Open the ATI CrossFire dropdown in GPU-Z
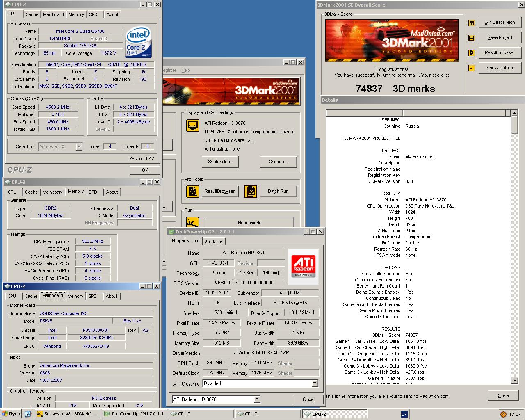The width and height of the screenshot is (525, 420). pyautogui.click(x=315, y=383)
